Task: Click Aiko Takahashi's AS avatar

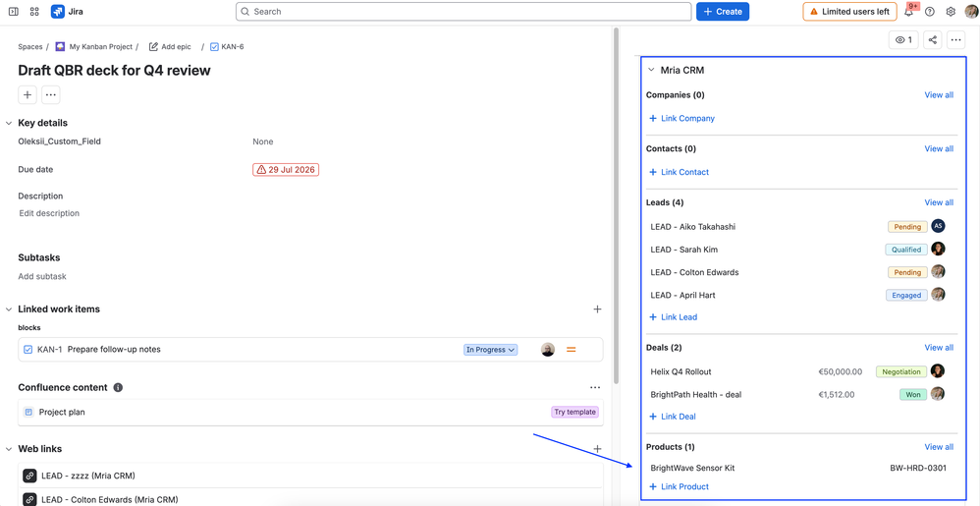Action: click(938, 226)
